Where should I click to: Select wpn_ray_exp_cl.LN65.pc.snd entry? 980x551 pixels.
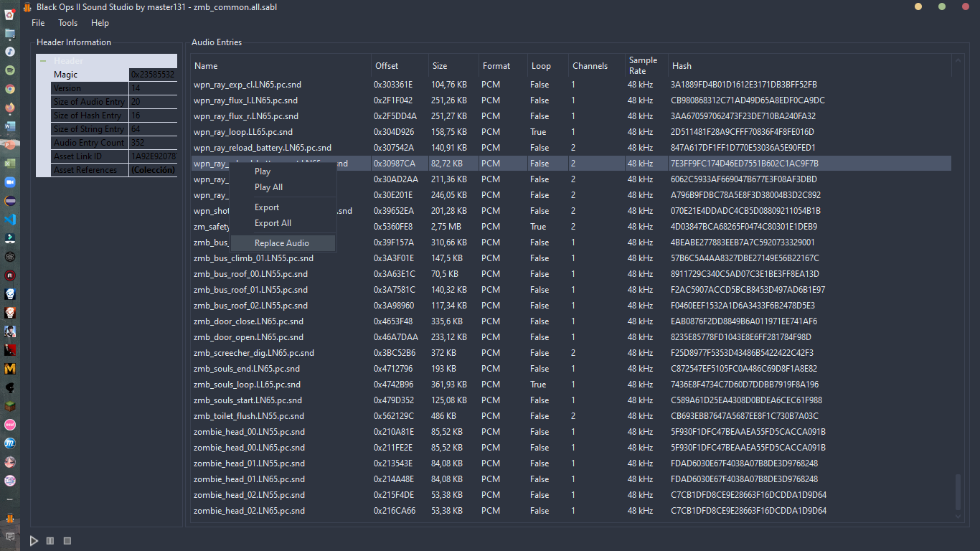point(571,85)
